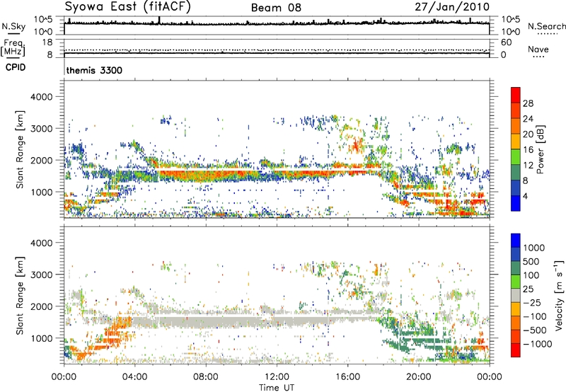Click the blue bottom of power color bar

(516, 204)
